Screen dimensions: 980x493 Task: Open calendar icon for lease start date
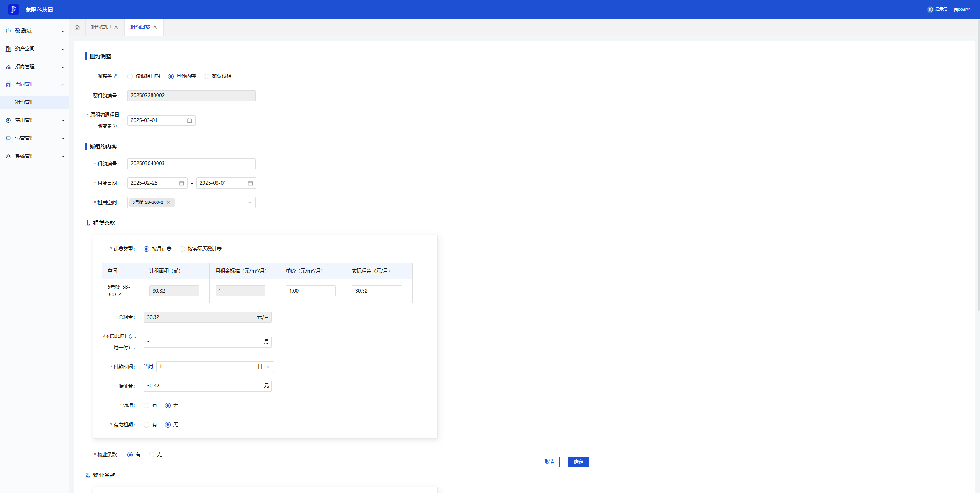pos(181,183)
